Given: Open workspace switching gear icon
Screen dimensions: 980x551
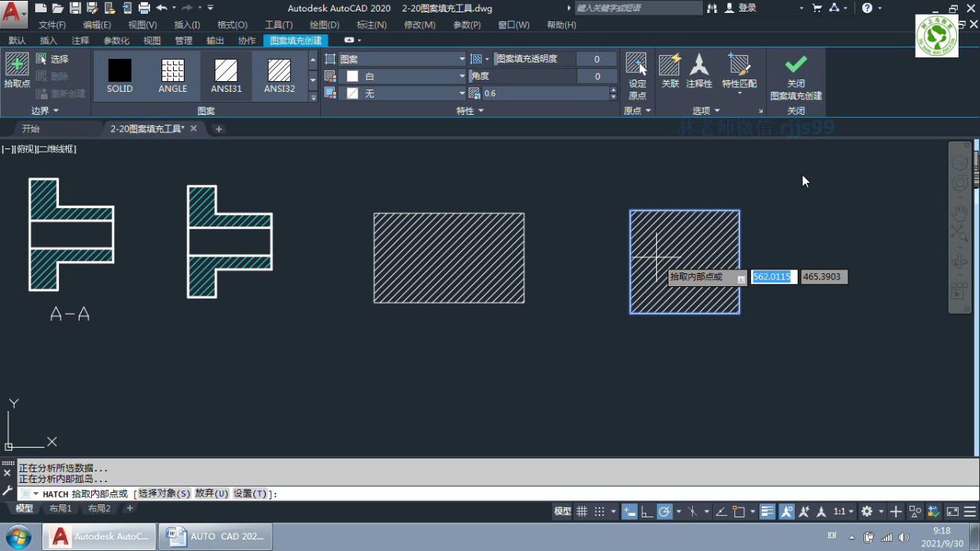Looking at the screenshot, I should [x=867, y=511].
